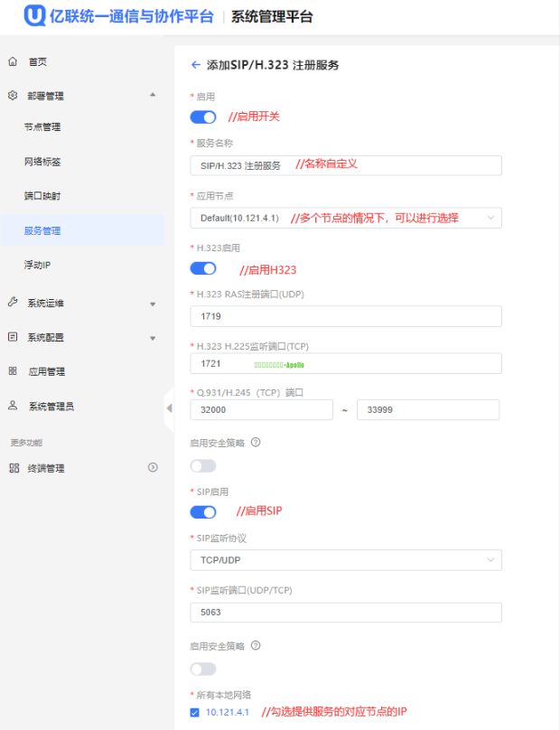560x730 pixels.
Task: Click the help icon beside first 启用安全策略
Action: pos(256,443)
